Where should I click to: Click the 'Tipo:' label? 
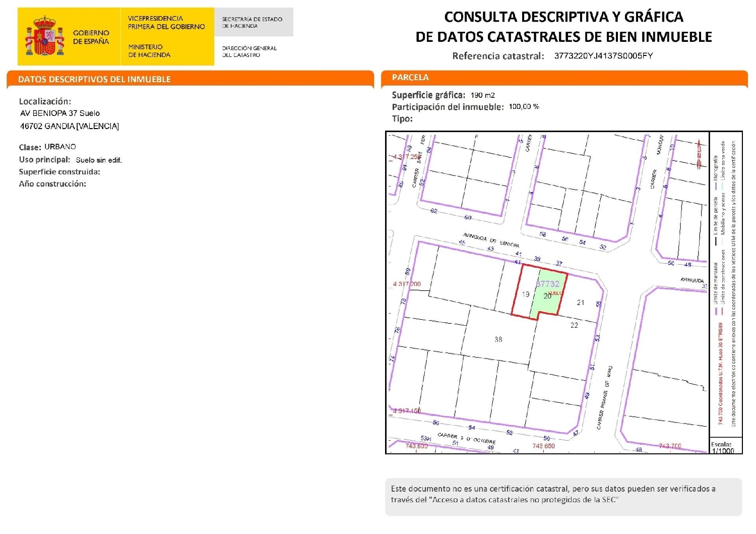[x=402, y=119]
